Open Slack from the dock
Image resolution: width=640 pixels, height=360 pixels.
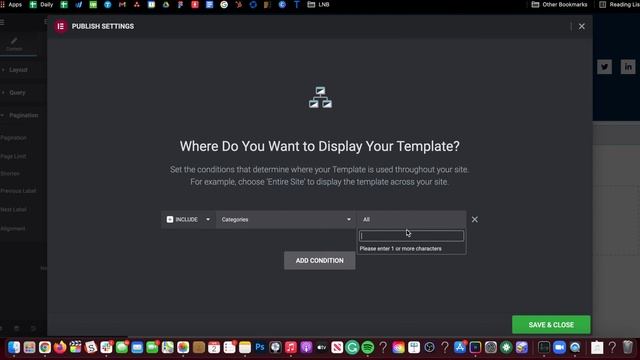tap(107, 347)
